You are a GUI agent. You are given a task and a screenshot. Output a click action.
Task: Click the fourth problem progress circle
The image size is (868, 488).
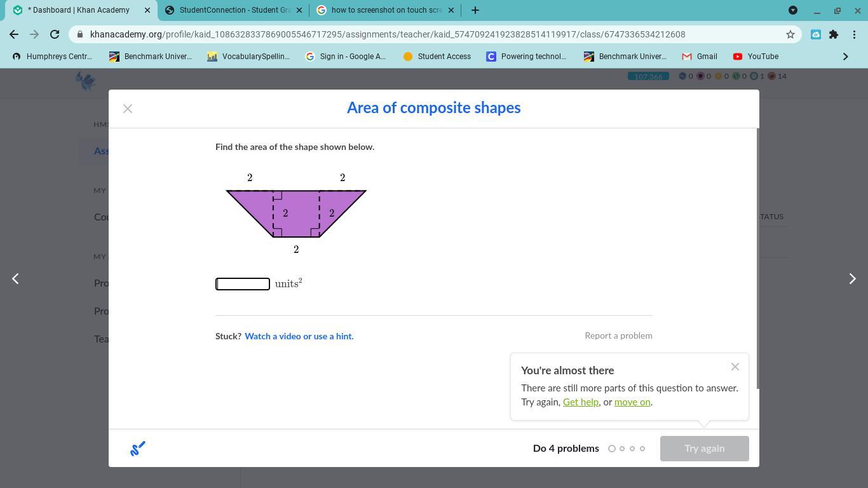pyautogui.click(x=642, y=449)
